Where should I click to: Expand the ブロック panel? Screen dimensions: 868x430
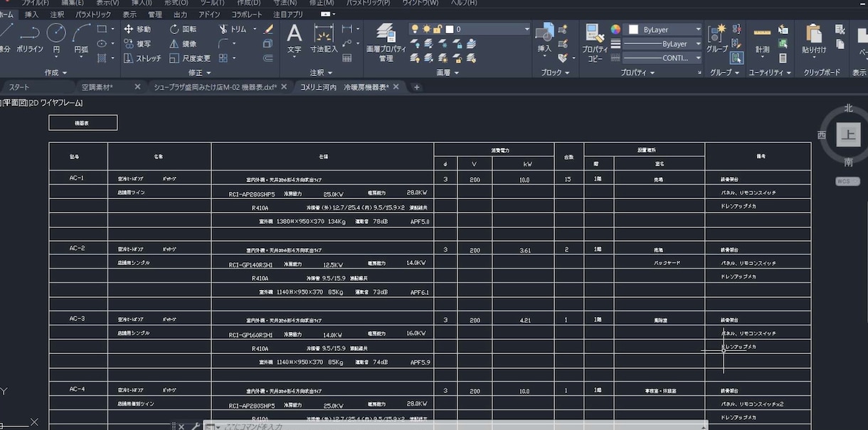point(555,72)
